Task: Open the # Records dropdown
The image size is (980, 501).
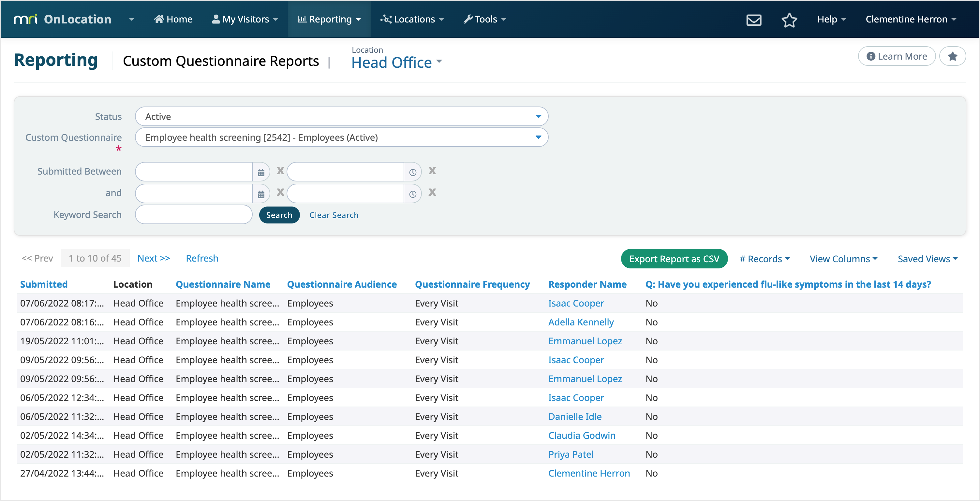Action: [764, 259]
